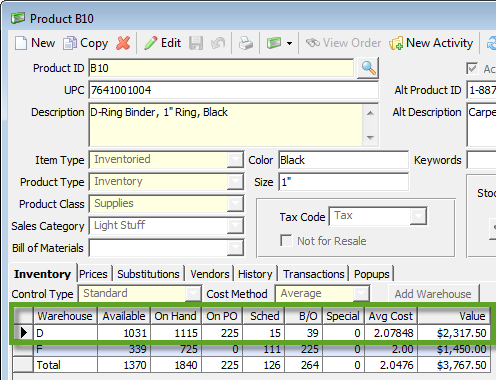This screenshot has height=380, width=496.
Task: Click warehouse D available cell 1031
Action: point(124,333)
